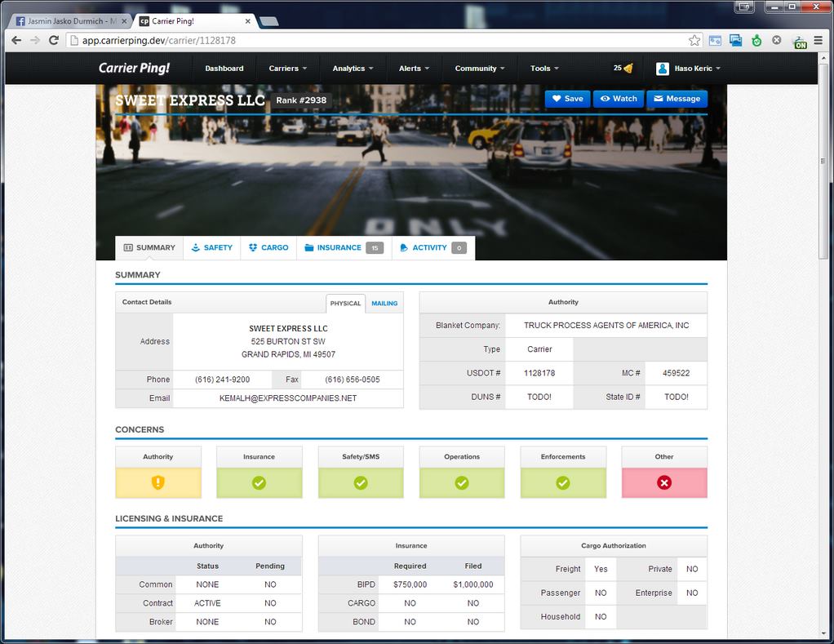Open the Activity tab

[x=433, y=248]
